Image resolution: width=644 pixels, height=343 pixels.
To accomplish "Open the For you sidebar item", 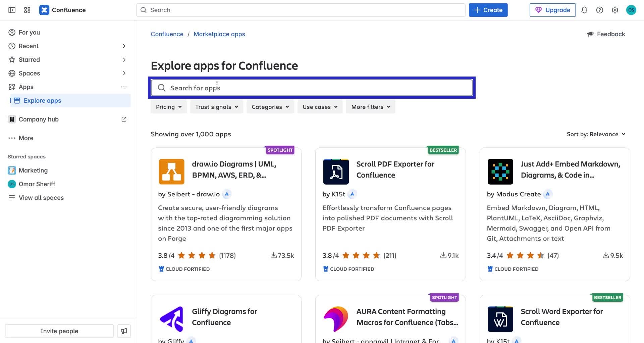I will 29,32.
